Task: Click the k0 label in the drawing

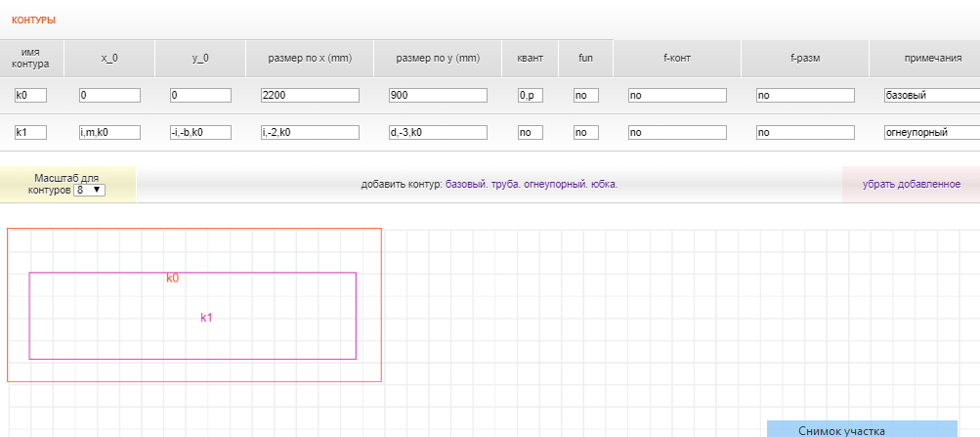Action: point(172,279)
